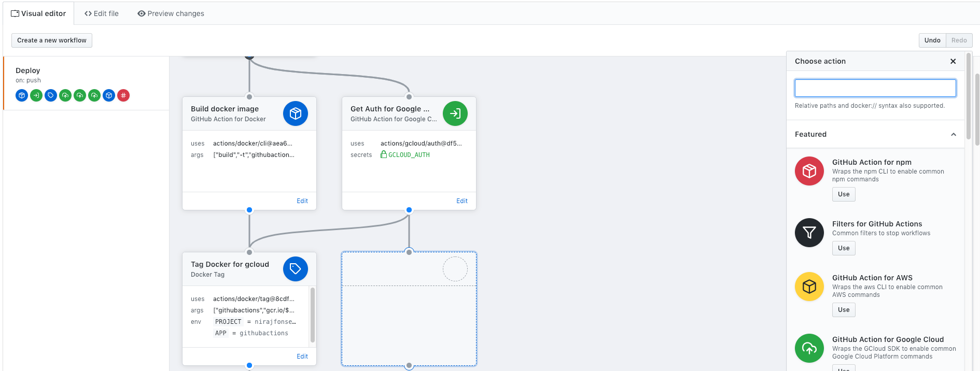The width and height of the screenshot is (980, 371).
Task: Click the GitHub Action for AWS title
Action: point(872,278)
